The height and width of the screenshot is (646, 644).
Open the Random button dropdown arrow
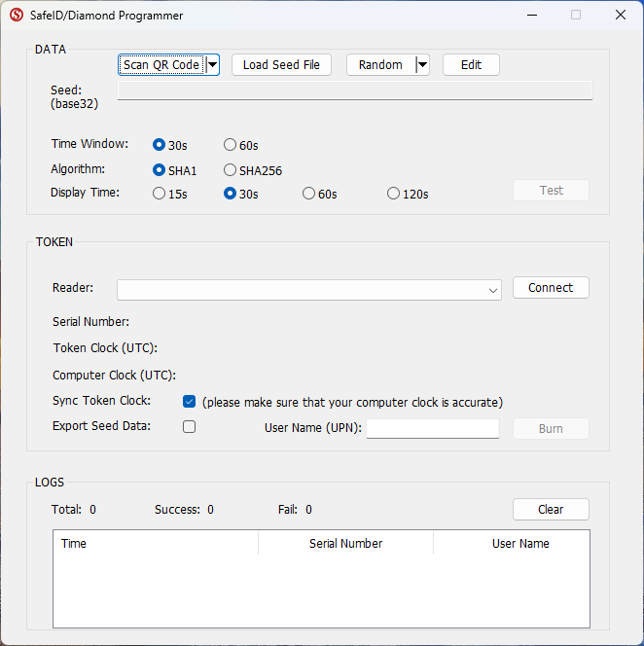coord(422,65)
